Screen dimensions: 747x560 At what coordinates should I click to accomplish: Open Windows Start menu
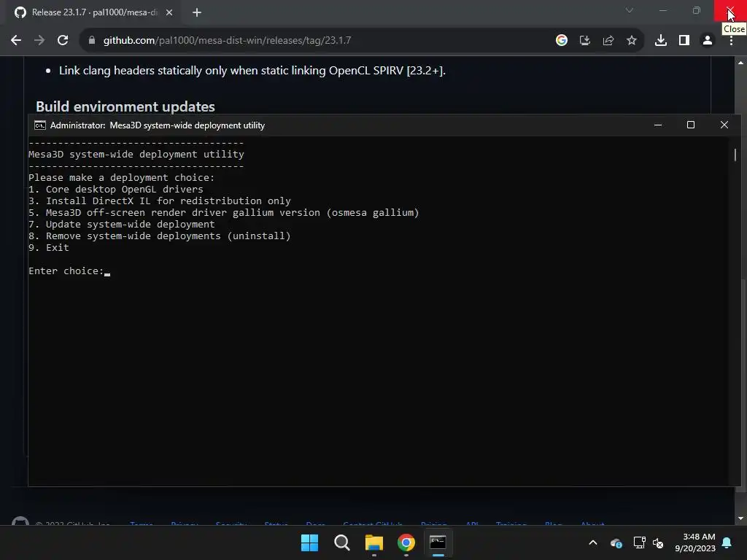[x=309, y=542]
